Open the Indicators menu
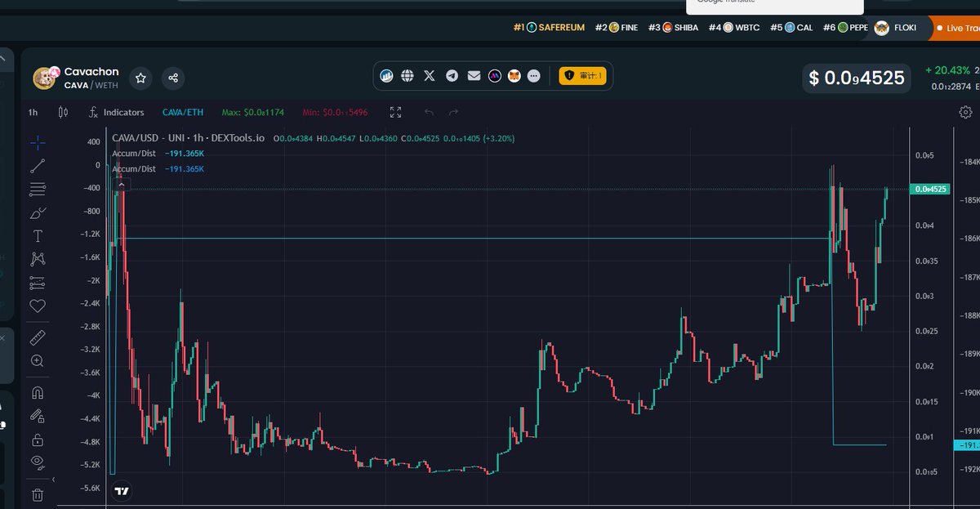Viewport: 980px width, 509px height. (117, 112)
